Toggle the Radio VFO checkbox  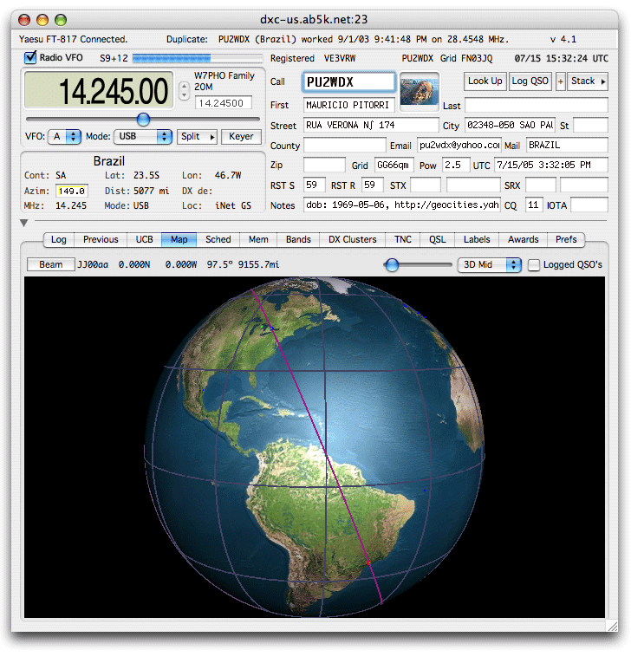click(31, 58)
